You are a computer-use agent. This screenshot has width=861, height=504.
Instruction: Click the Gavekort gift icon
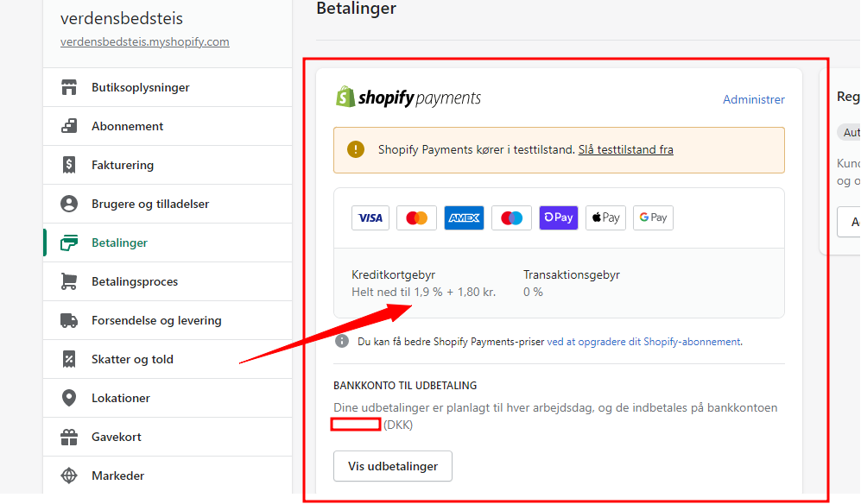point(68,437)
